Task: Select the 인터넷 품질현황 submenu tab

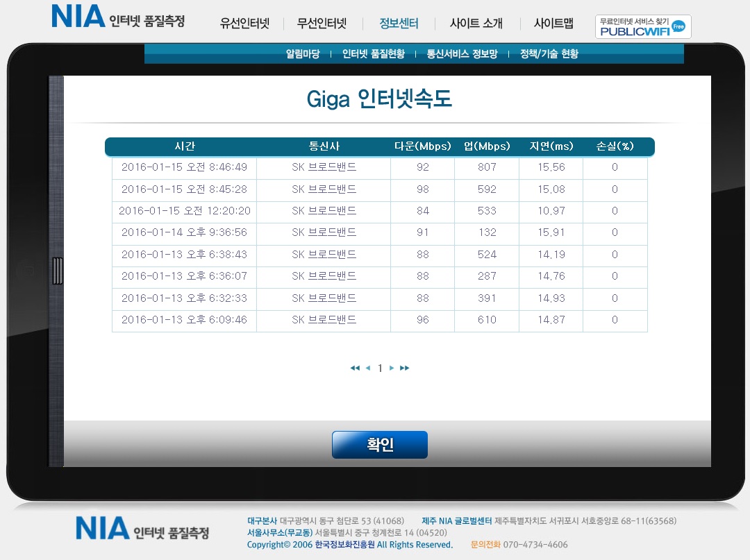Action: (373, 54)
